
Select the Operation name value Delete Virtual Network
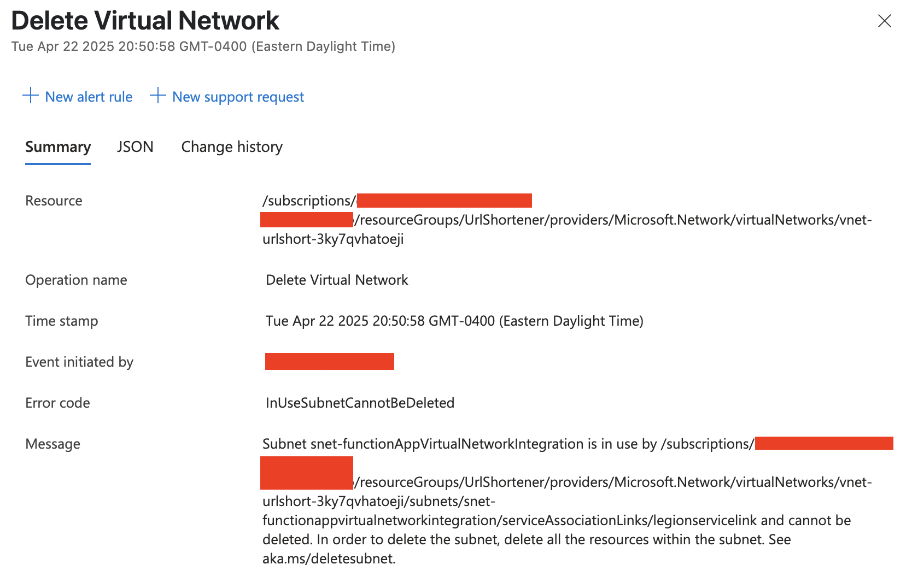(336, 280)
